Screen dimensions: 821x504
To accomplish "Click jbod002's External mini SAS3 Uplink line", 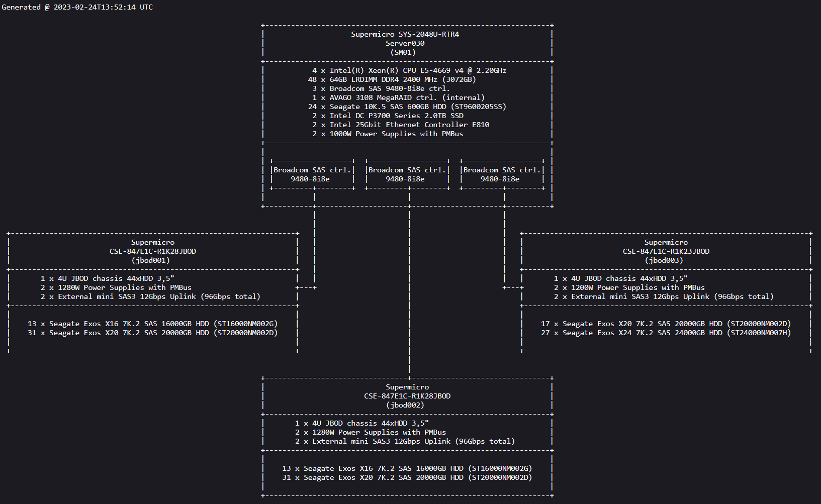I will click(405, 441).
